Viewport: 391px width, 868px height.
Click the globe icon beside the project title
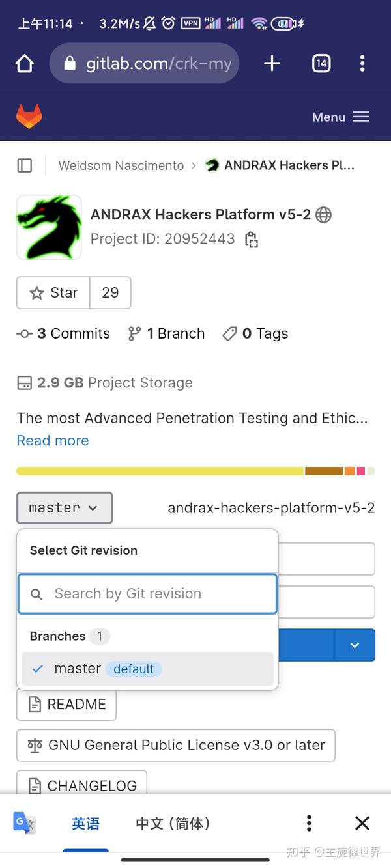324,215
